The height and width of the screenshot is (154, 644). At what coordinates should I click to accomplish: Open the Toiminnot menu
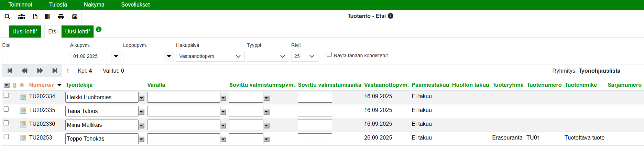point(20,5)
